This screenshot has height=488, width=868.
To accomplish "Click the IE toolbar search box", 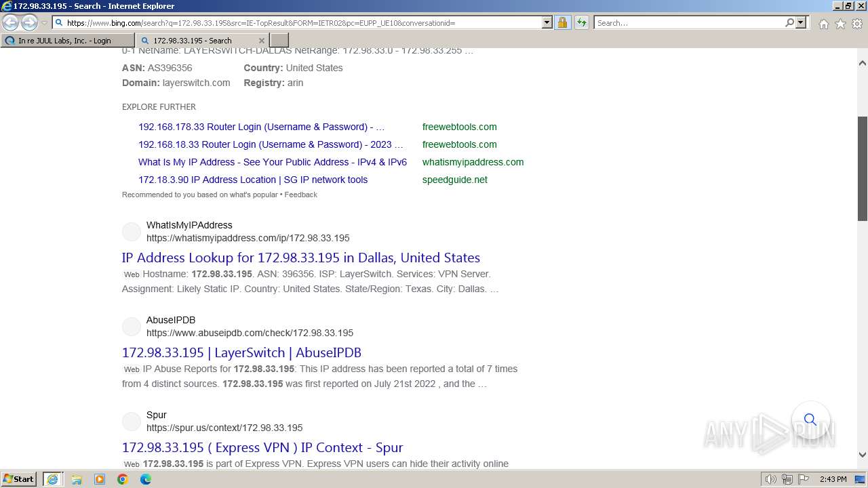I will 689,22.
